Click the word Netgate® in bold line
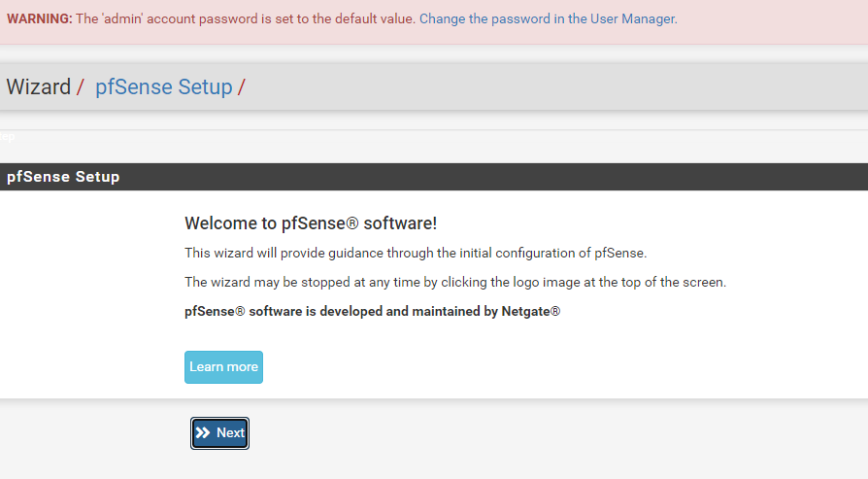 click(529, 312)
